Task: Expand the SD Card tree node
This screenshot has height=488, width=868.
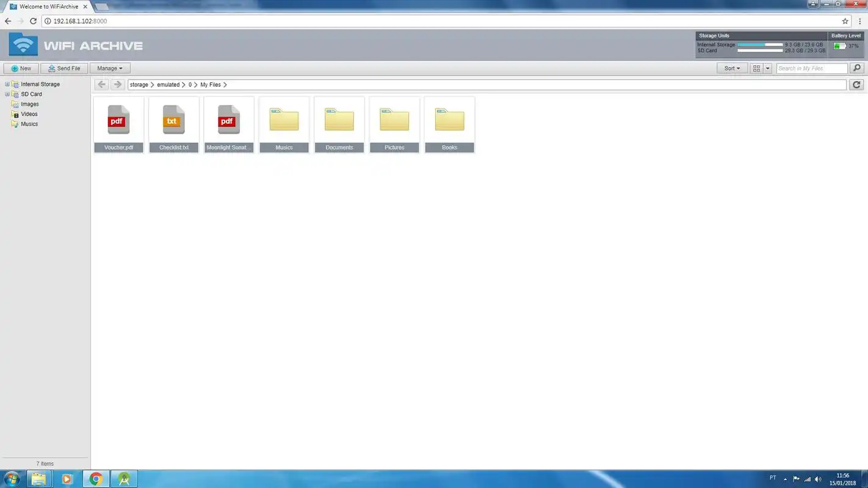Action: coord(7,95)
